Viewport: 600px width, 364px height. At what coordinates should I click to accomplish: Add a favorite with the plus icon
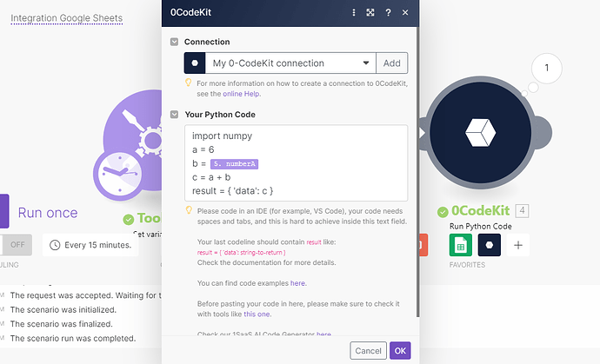[518, 245]
